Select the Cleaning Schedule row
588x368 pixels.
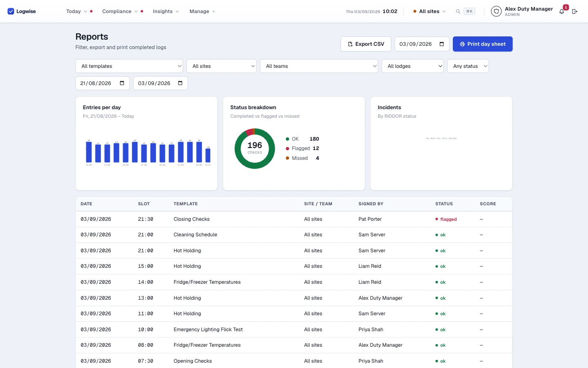tap(294, 235)
